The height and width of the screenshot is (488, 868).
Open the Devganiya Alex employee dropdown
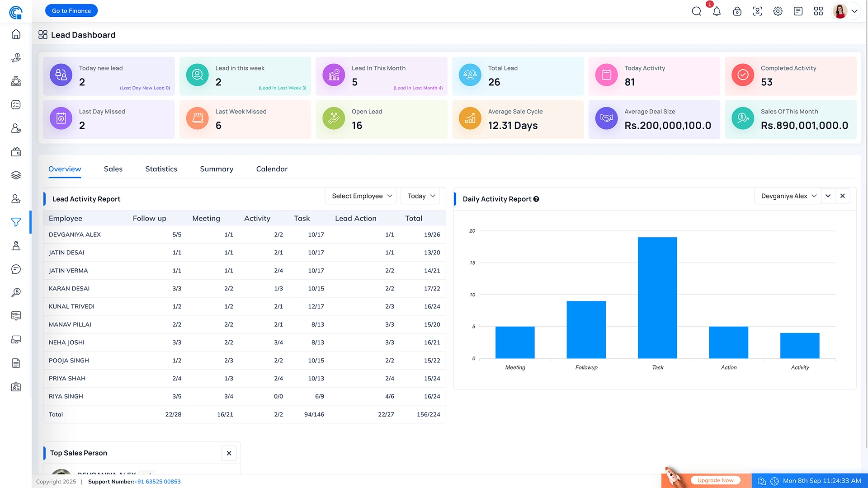coord(788,196)
